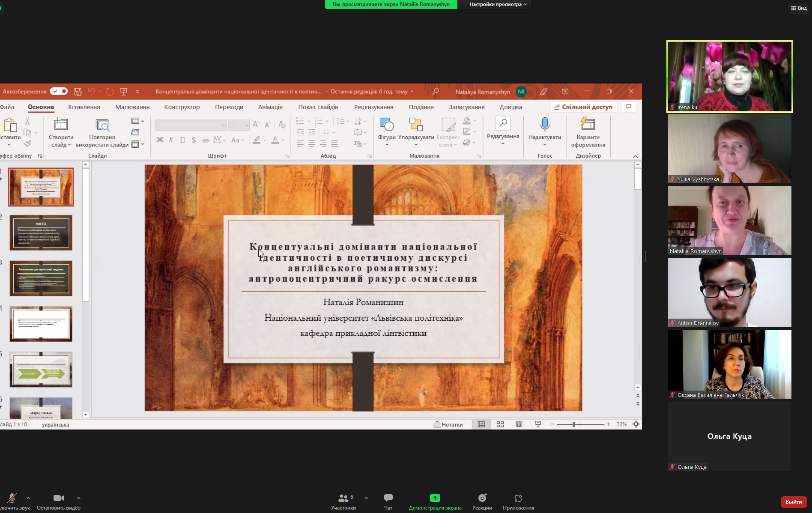Switch to slide sorter view icon
Viewport: 812px width, 513px height.
(x=500, y=424)
